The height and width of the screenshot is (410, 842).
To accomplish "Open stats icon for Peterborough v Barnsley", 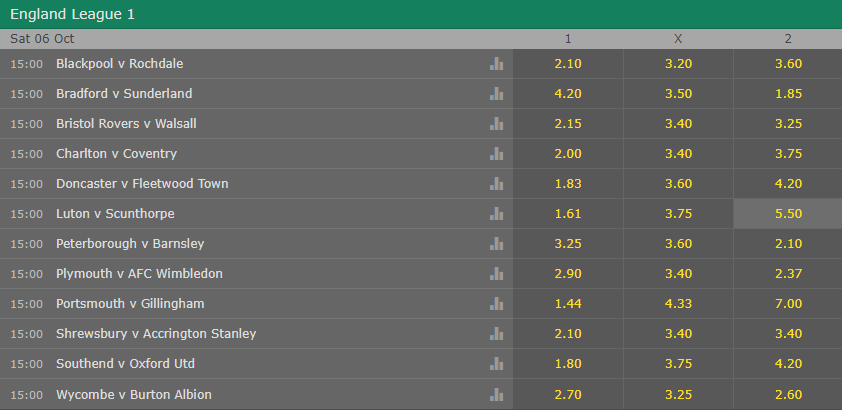I will [496, 244].
